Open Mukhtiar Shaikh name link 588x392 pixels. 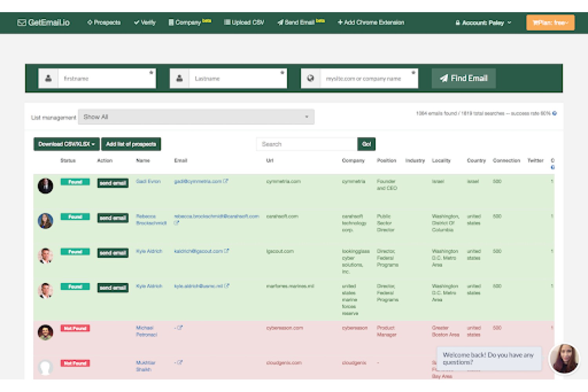pyautogui.click(x=146, y=366)
